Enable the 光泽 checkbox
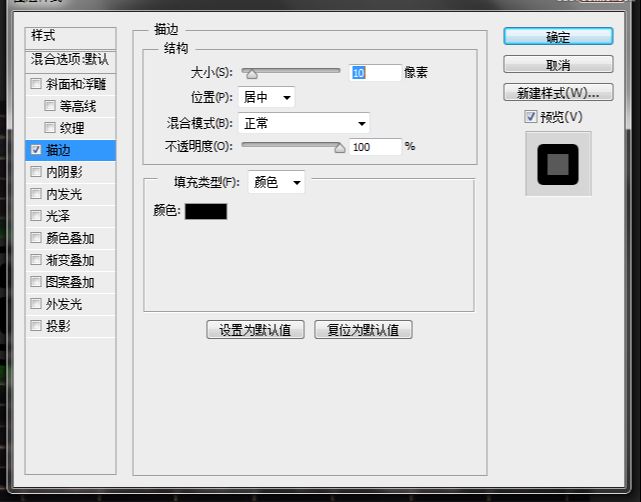Viewport: 641px width, 502px height. [x=36, y=216]
